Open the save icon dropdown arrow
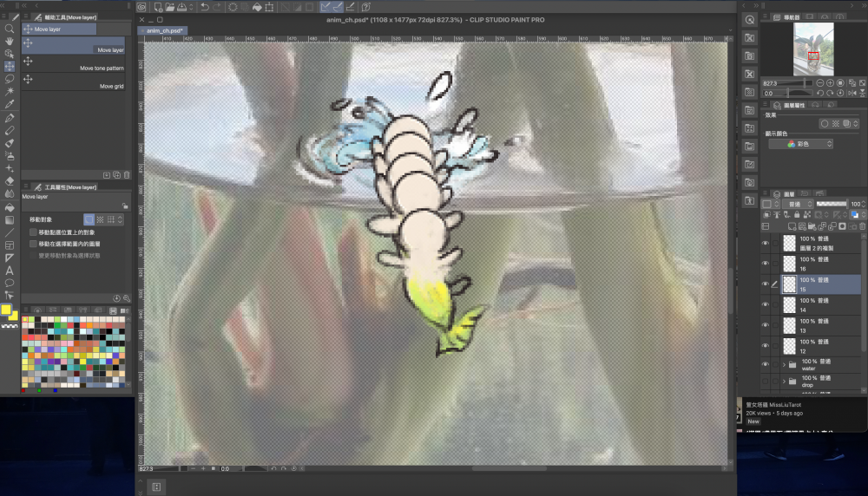 click(191, 7)
